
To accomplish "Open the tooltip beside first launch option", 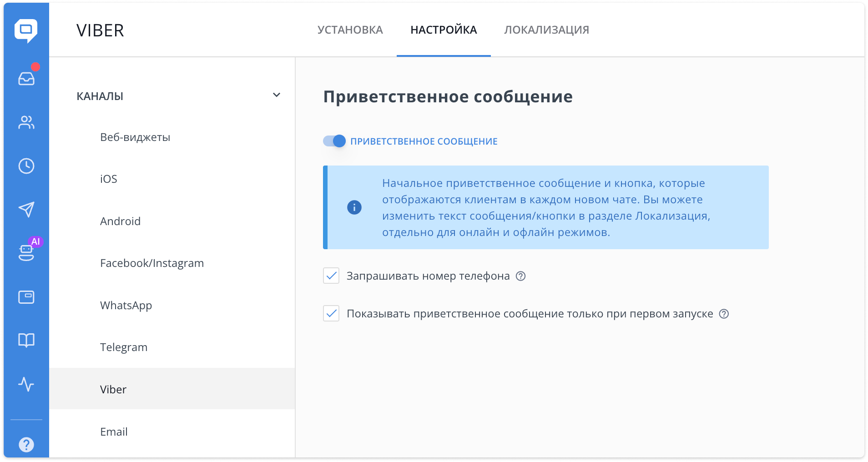I will [x=724, y=313].
